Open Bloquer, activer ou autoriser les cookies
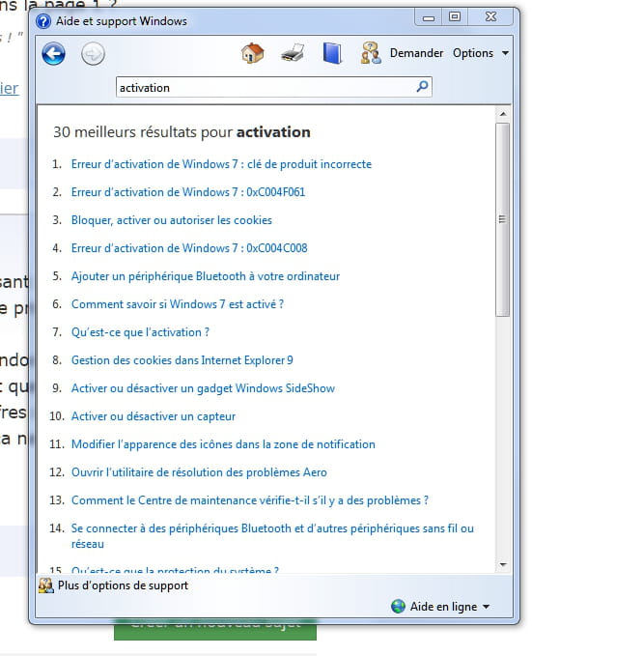This screenshot has width=644, height=656. (x=172, y=220)
